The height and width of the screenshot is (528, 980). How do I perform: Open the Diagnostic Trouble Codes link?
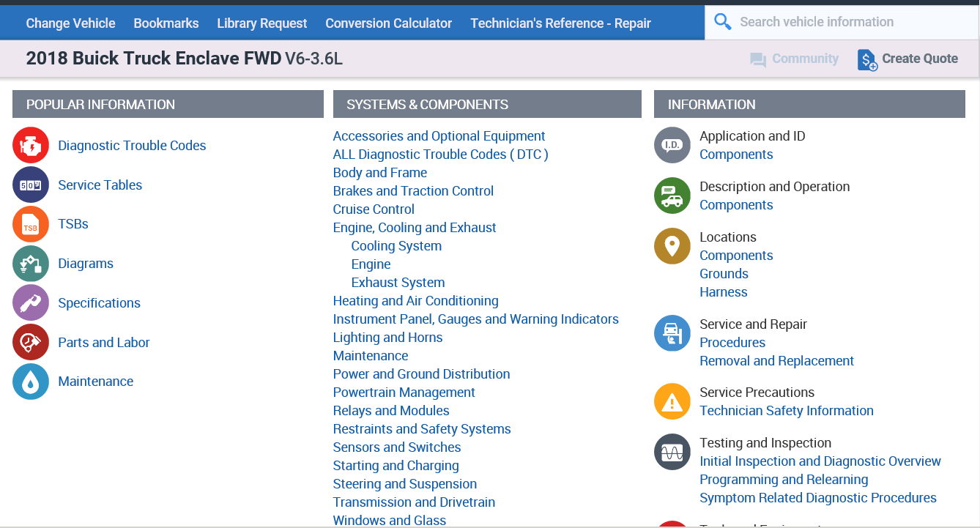(x=132, y=146)
